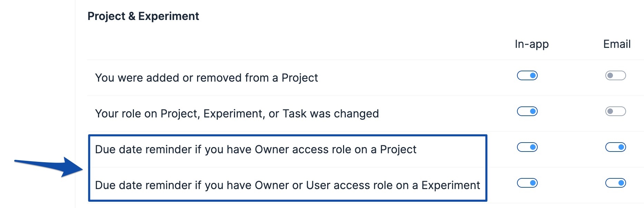Select 'Your role on Project, Experiment, or Task' text
This screenshot has width=644, height=208.
coord(237,114)
